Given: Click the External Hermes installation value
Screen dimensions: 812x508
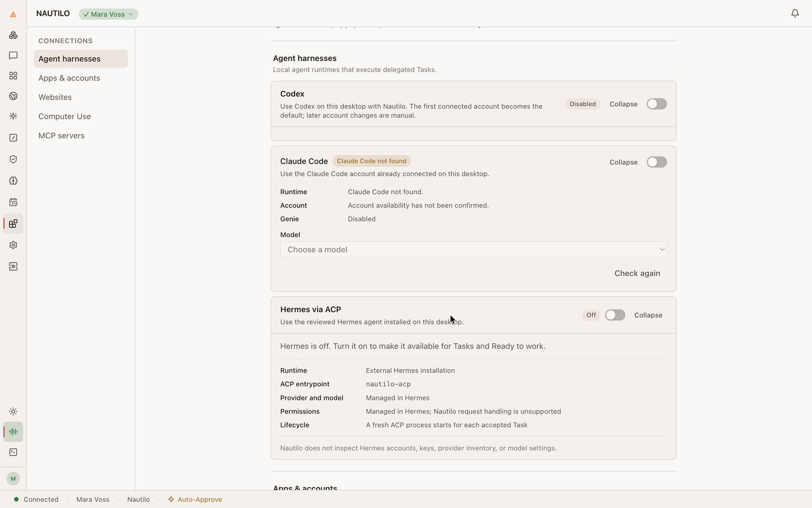Looking at the screenshot, I should pos(410,371).
